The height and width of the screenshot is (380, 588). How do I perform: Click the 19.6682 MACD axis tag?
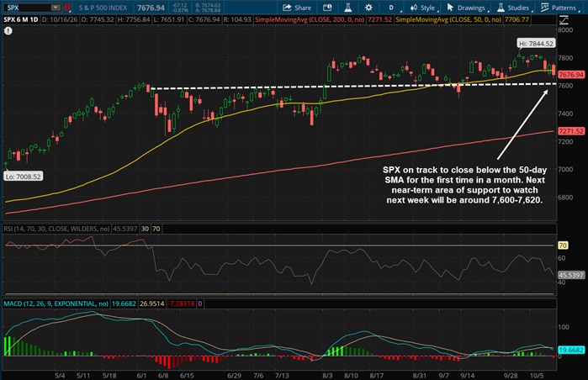coord(570,350)
